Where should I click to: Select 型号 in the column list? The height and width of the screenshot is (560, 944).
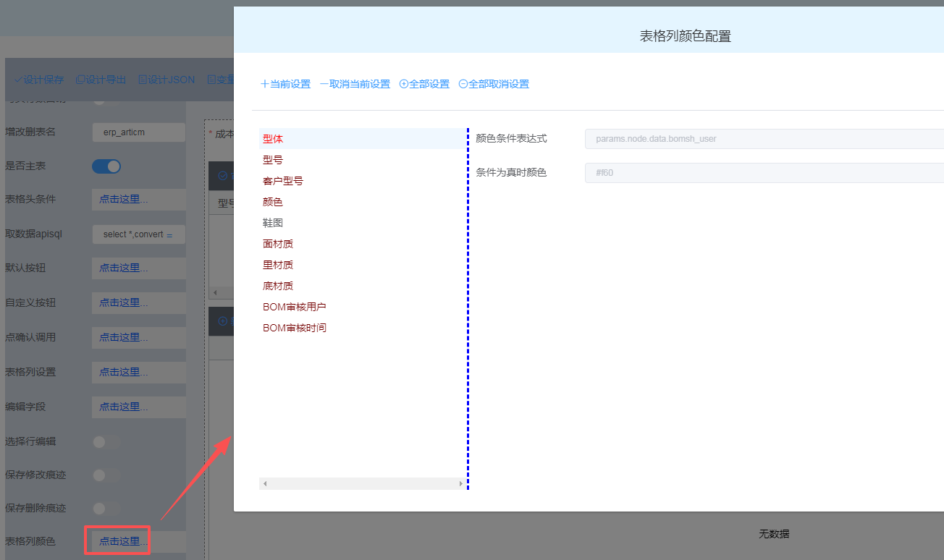pos(273,160)
